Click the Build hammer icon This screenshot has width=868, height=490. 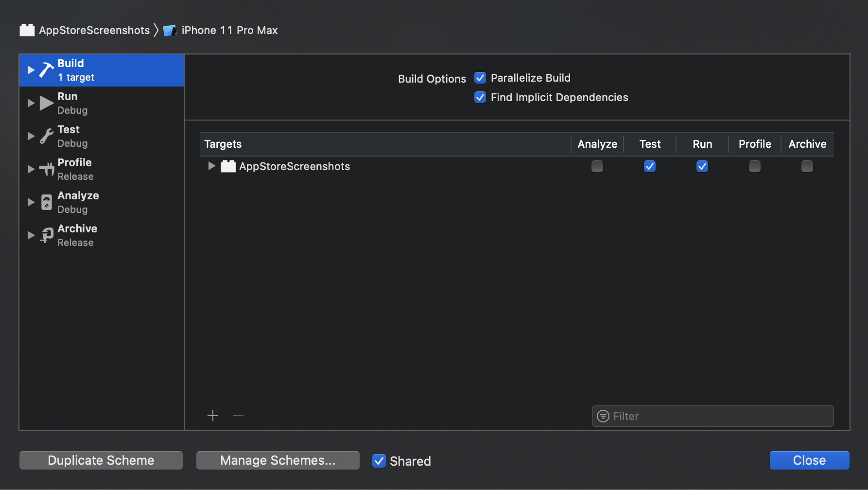46,70
